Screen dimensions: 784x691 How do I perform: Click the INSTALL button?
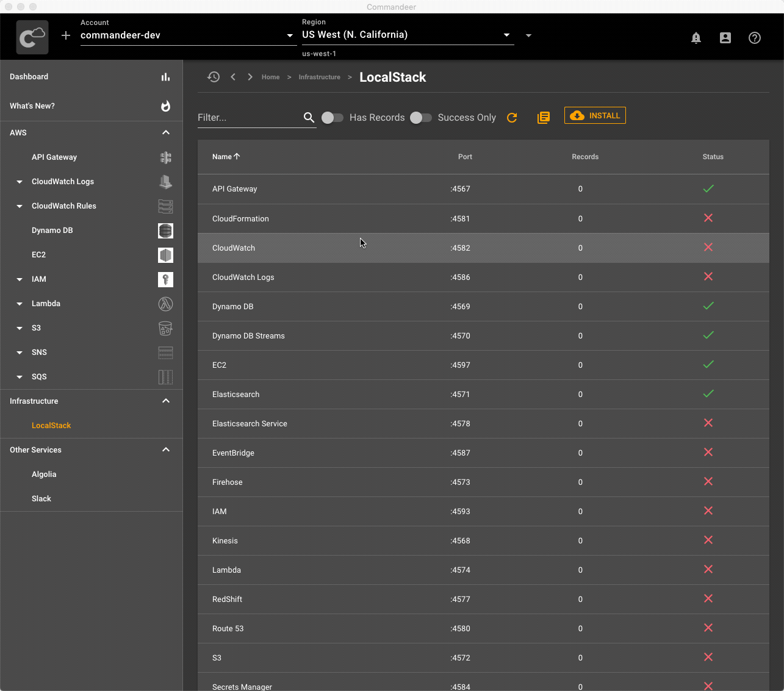[595, 116]
